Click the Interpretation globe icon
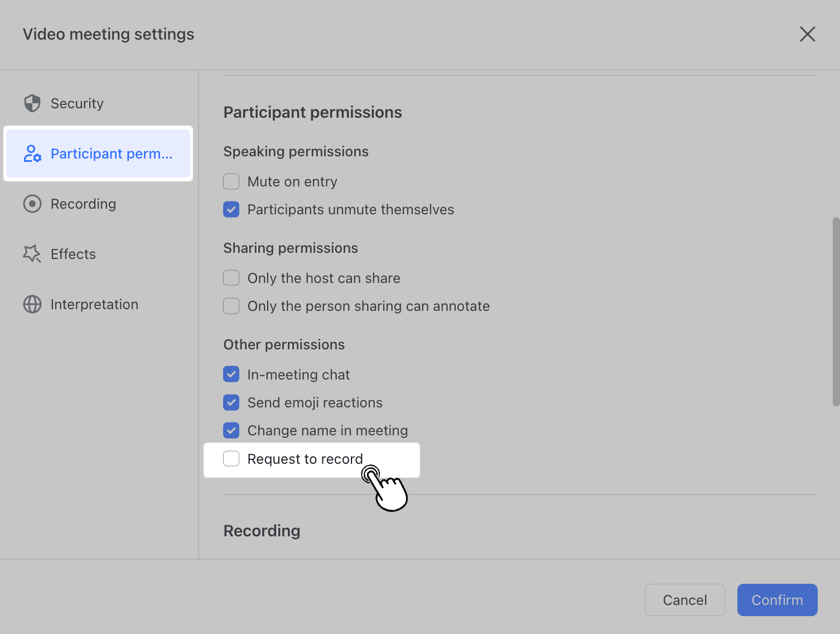This screenshot has width=840, height=634. pos(32,304)
